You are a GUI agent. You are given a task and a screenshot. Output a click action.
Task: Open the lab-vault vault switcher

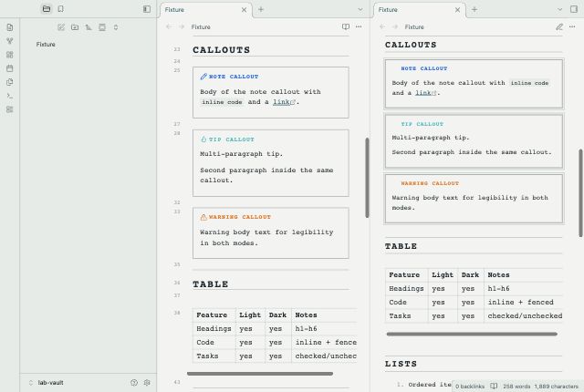(x=47, y=383)
